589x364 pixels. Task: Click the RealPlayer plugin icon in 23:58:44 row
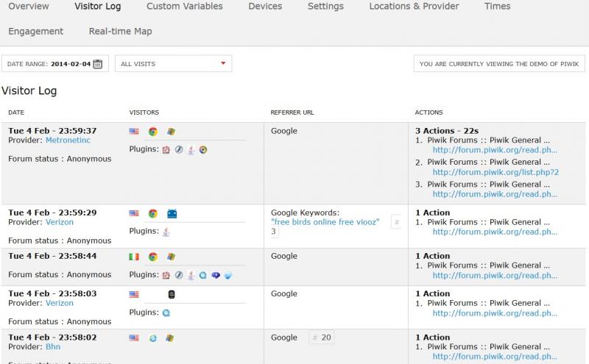click(216, 275)
